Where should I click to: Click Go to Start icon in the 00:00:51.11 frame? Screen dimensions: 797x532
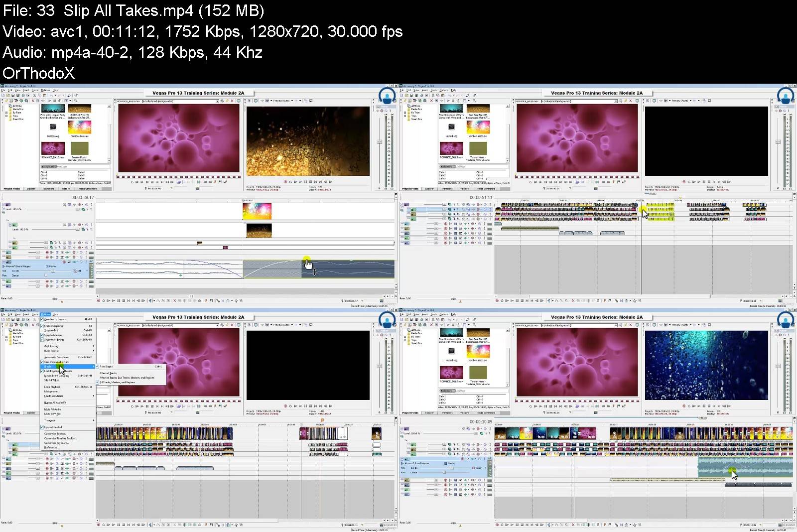527,300
